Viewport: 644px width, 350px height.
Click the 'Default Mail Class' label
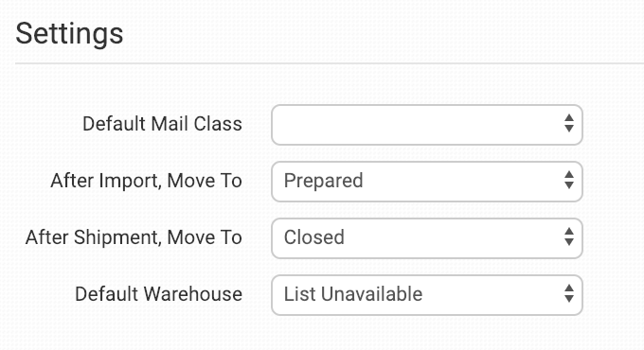coord(162,124)
